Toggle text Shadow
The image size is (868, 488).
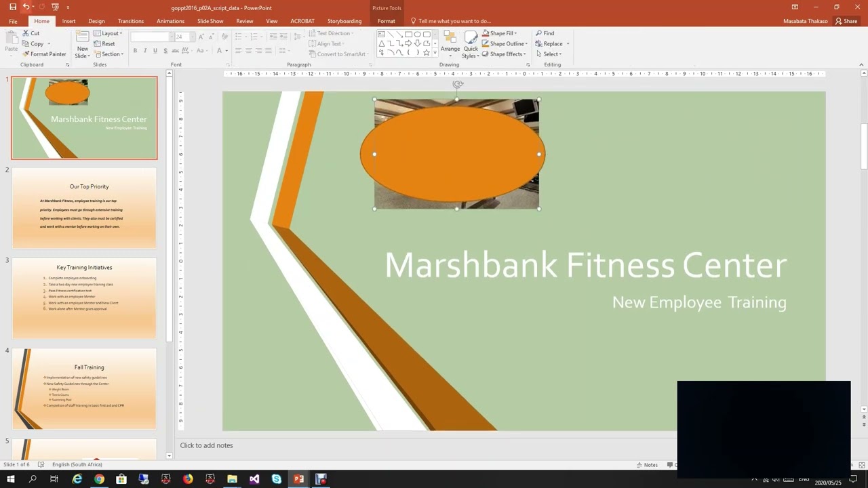(x=165, y=51)
